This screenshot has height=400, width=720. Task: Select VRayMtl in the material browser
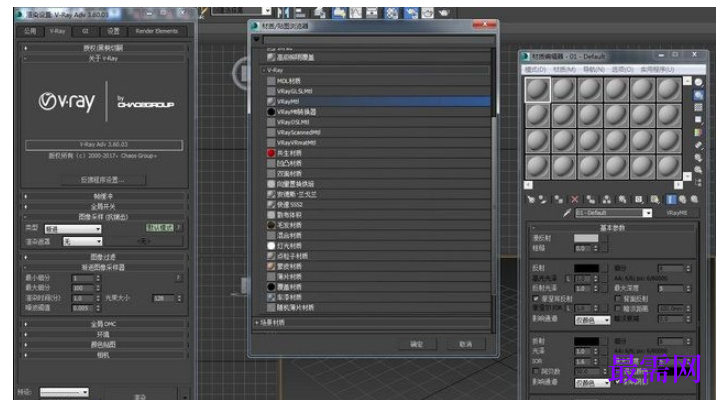pos(377,101)
